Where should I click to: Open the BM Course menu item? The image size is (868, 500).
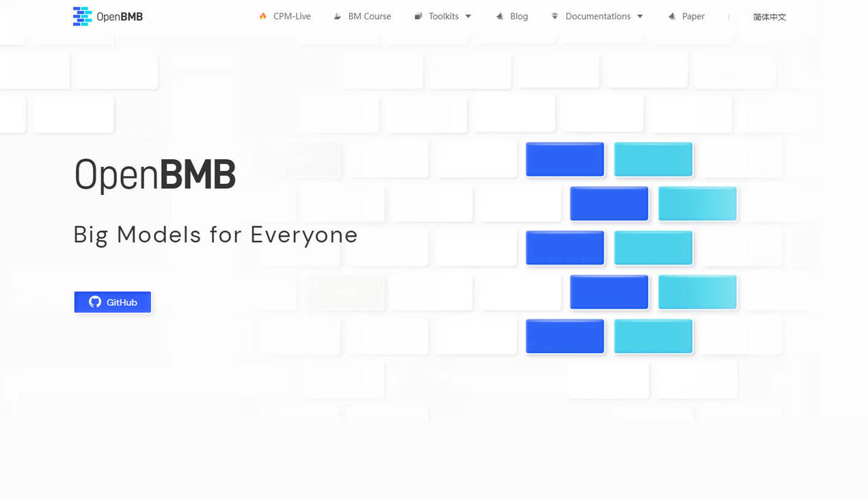(370, 16)
